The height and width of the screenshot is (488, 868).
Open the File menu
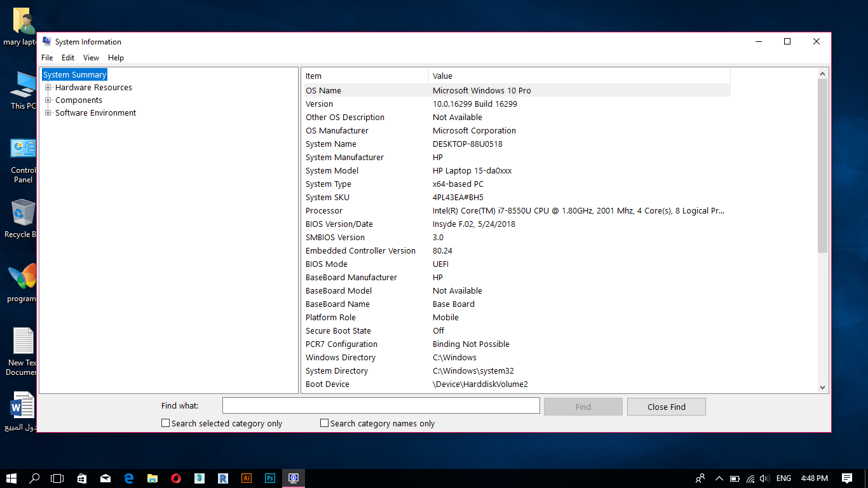47,58
